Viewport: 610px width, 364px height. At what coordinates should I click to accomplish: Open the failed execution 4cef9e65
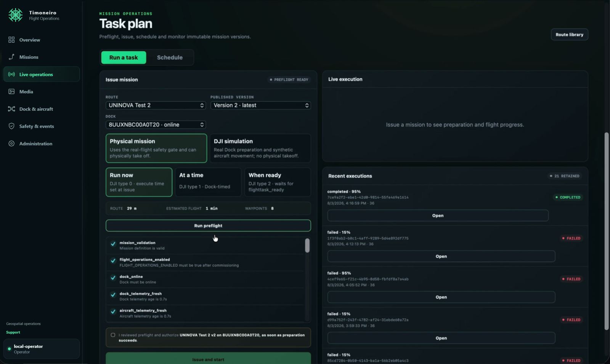(441, 297)
